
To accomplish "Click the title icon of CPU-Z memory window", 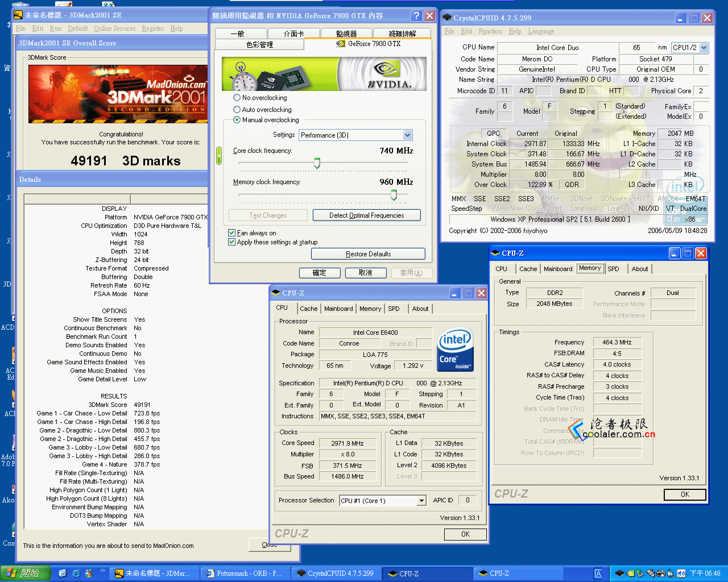I will (495, 253).
